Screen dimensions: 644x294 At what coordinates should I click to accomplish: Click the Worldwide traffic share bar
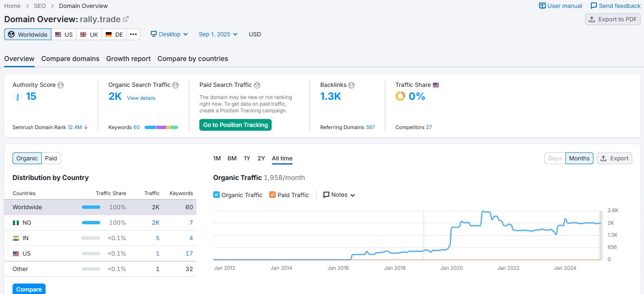91,207
